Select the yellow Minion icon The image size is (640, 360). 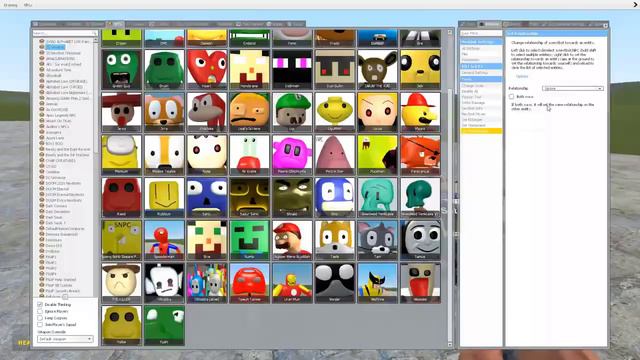[122, 155]
